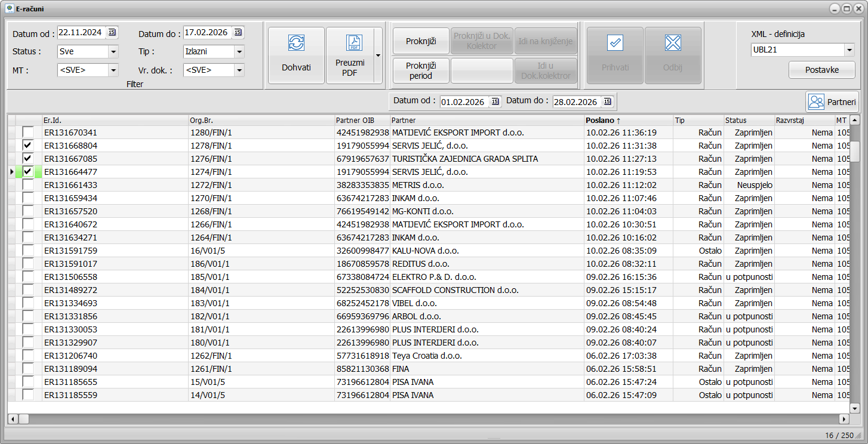Click the Dohvati refresh icon button
The image size is (868, 444).
click(296, 43)
